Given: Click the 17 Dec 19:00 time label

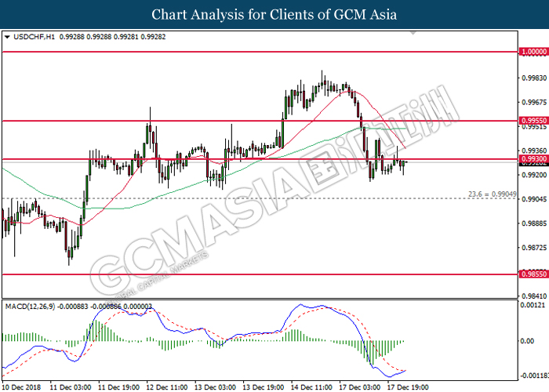Looking at the screenshot, I should (409, 387).
